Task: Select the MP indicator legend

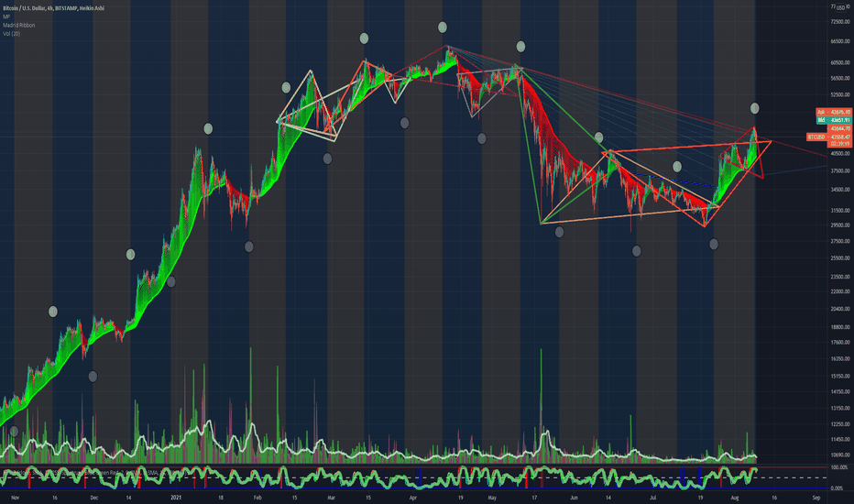Action: (x=6, y=16)
